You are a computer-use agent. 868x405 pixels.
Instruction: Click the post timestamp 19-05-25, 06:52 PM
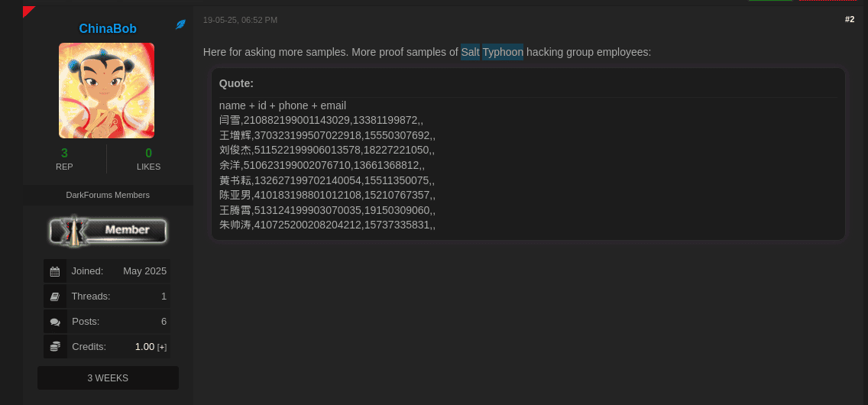click(240, 20)
